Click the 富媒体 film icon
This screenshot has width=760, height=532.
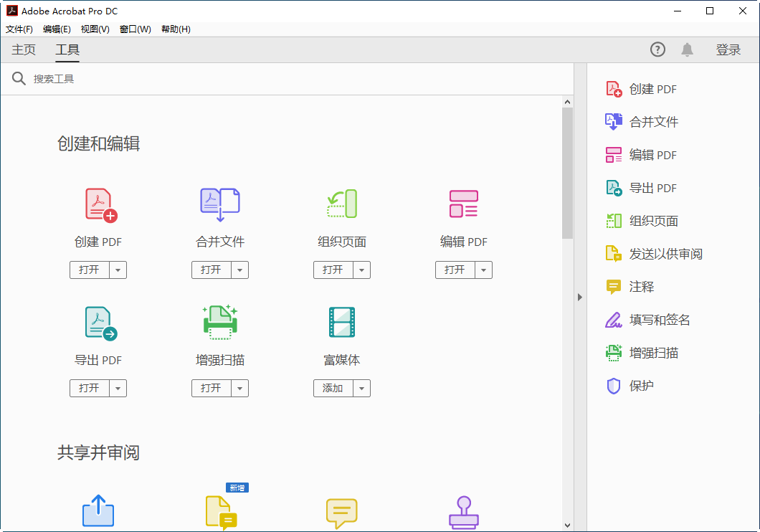coord(342,322)
